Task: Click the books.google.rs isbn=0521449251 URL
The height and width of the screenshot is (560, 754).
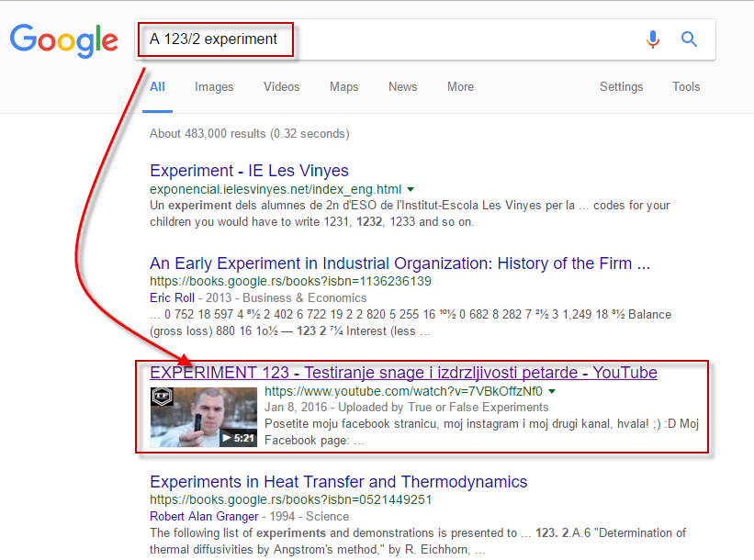Action: click(x=290, y=500)
